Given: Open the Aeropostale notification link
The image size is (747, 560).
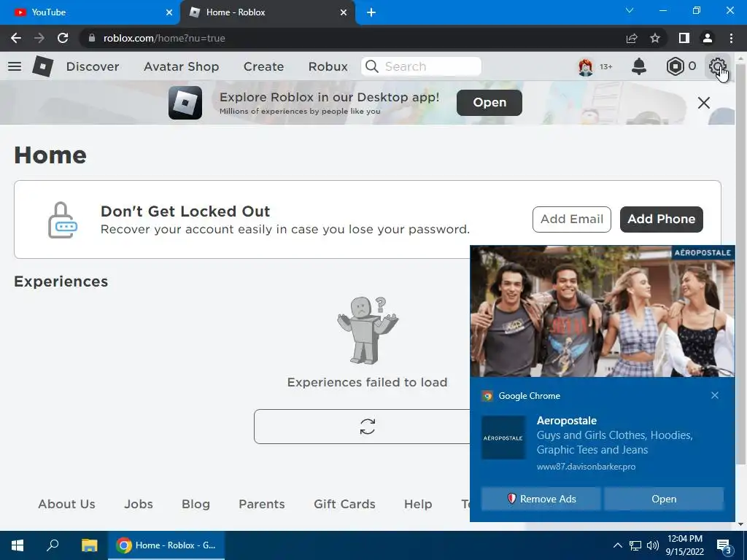Looking at the screenshot, I should [664, 499].
